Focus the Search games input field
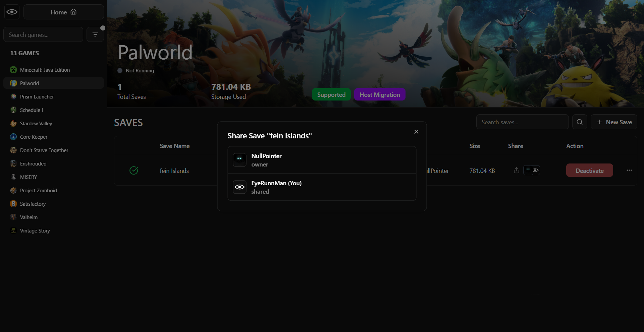Screen dimensions: 644x332 click(43, 35)
